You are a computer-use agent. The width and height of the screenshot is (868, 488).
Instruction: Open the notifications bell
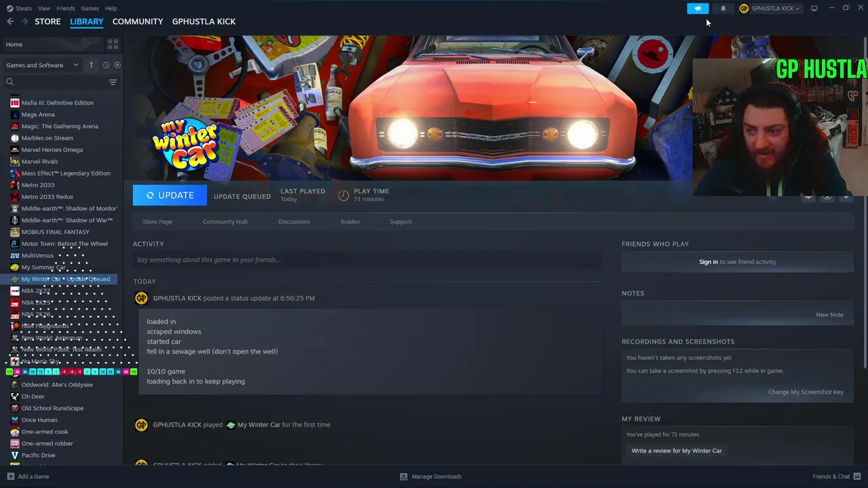[723, 8]
